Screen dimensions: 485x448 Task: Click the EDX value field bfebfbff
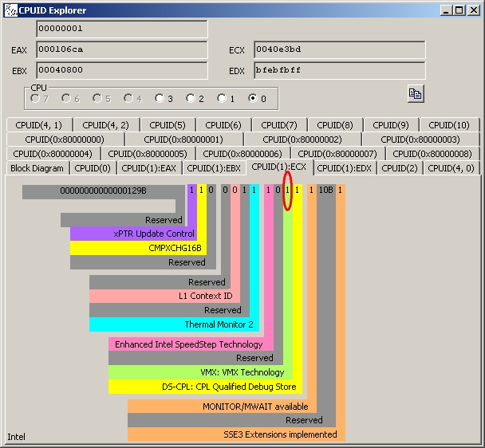(x=340, y=70)
